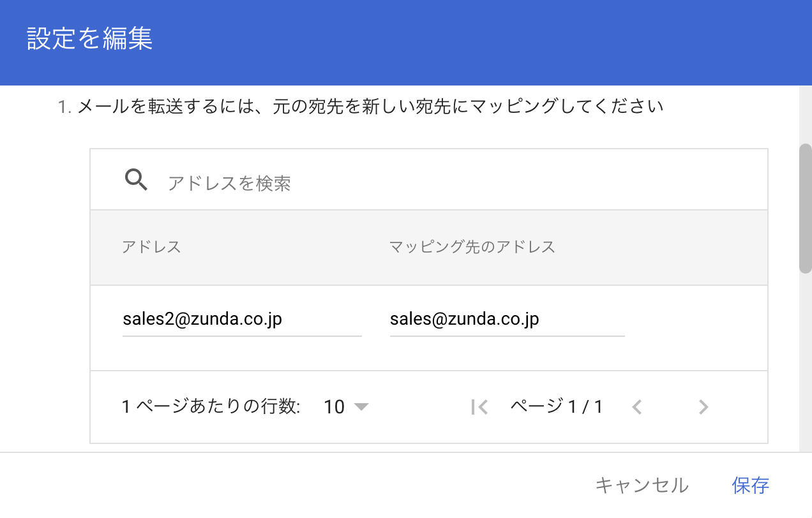812x518 pixels.
Task: Select the rows per page value 10
Action: (x=334, y=407)
